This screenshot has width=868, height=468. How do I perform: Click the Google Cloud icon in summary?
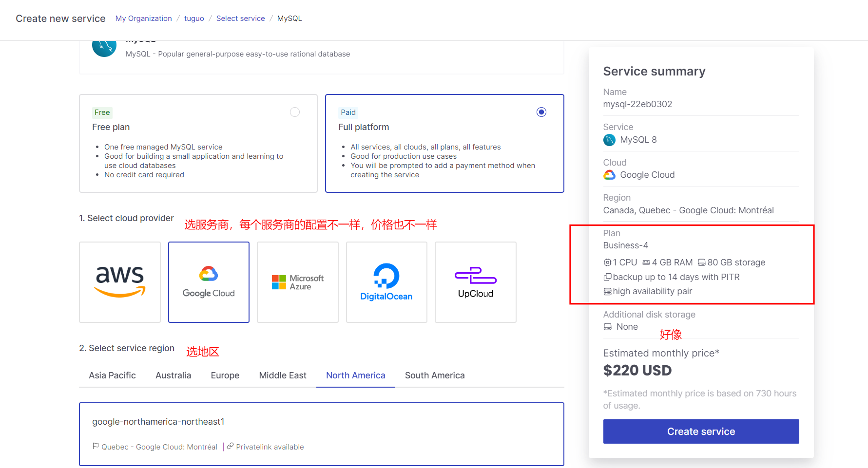609,175
